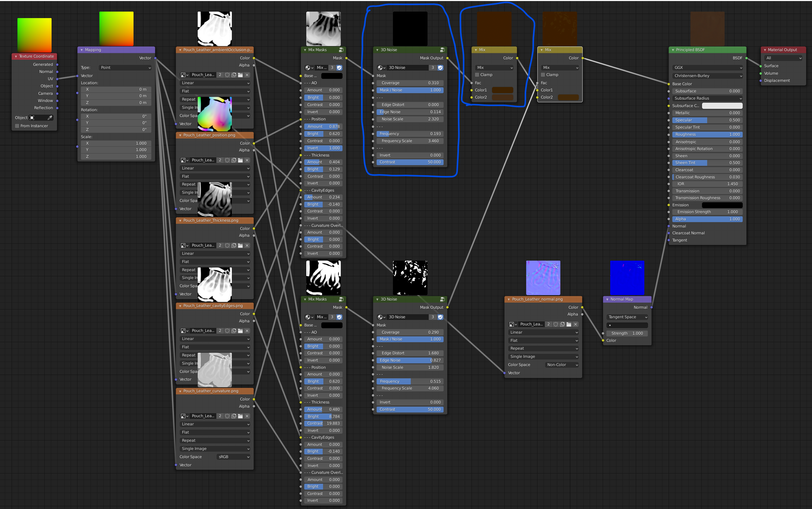The width and height of the screenshot is (812, 509).
Task: Click node group icon in top 3D Noise header
Action: [442, 50]
